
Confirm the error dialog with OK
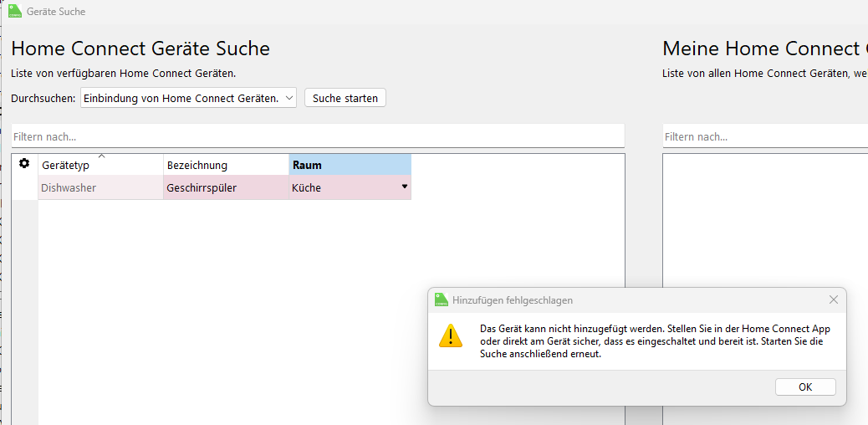(804, 387)
